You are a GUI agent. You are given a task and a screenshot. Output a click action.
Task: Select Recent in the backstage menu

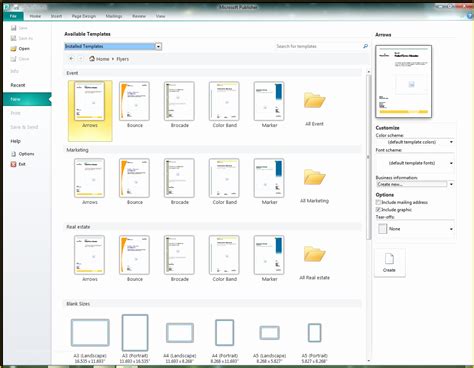[x=18, y=85]
